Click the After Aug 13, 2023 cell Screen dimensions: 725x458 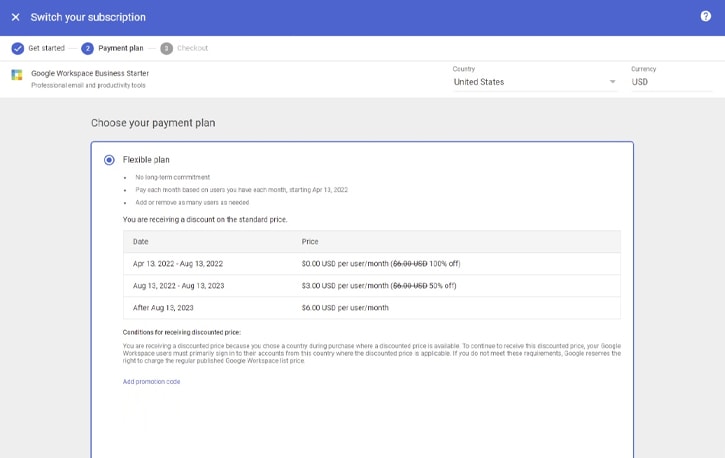click(x=163, y=308)
